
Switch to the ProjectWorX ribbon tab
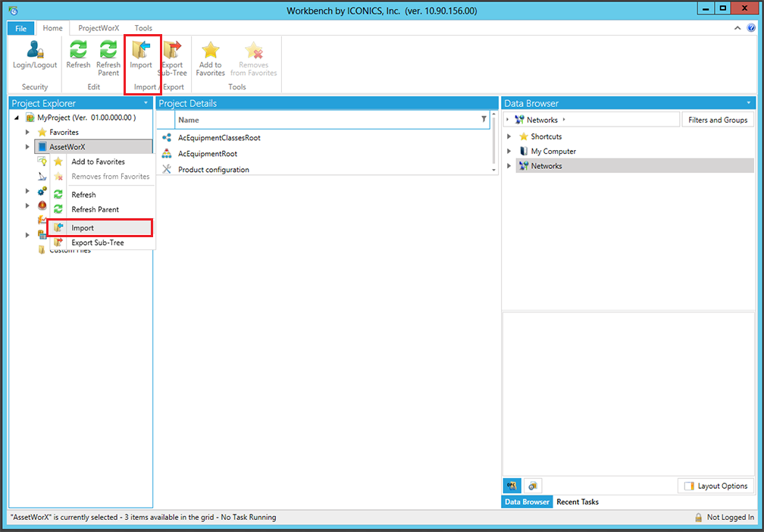point(99,28)
